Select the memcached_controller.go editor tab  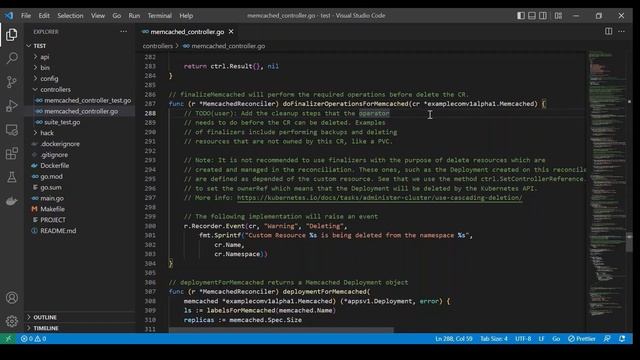coord(187,31)
